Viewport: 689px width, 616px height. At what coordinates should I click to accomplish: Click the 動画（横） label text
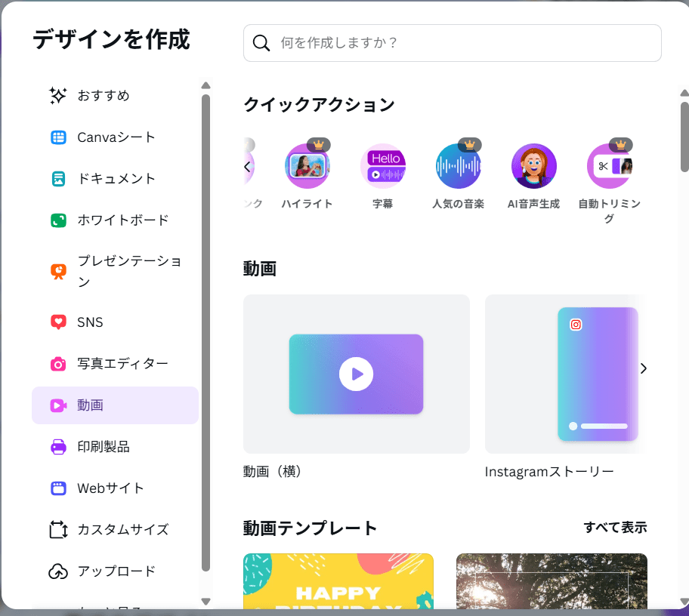coord(273,472)
